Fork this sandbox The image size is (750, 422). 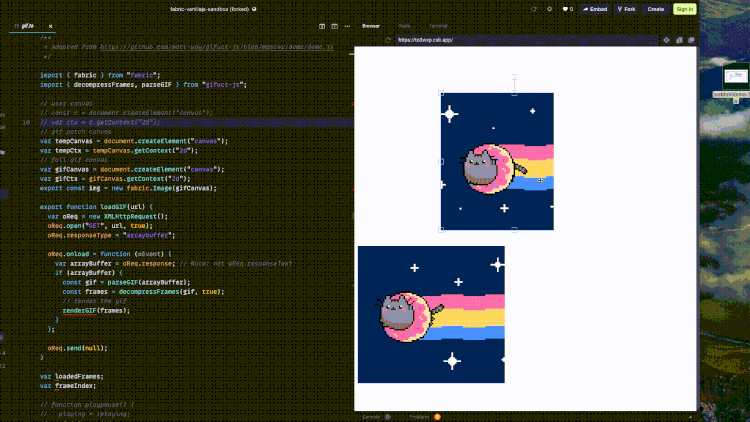(x=627, y=8)
